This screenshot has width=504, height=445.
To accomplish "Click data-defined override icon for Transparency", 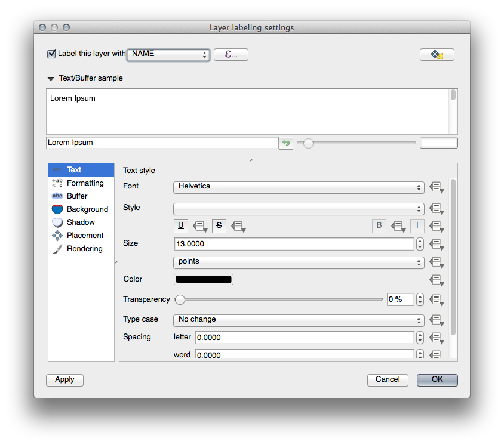I will (437, 299).
